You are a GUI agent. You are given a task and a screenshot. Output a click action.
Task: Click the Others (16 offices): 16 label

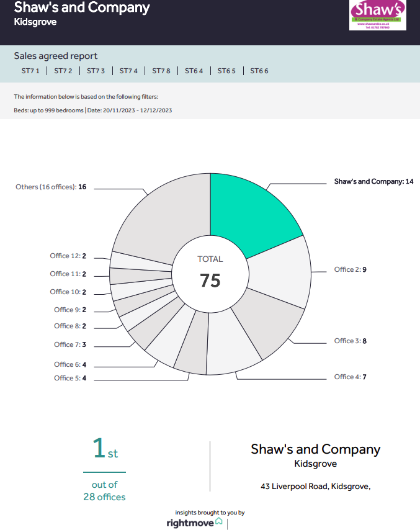click(51, 187)
